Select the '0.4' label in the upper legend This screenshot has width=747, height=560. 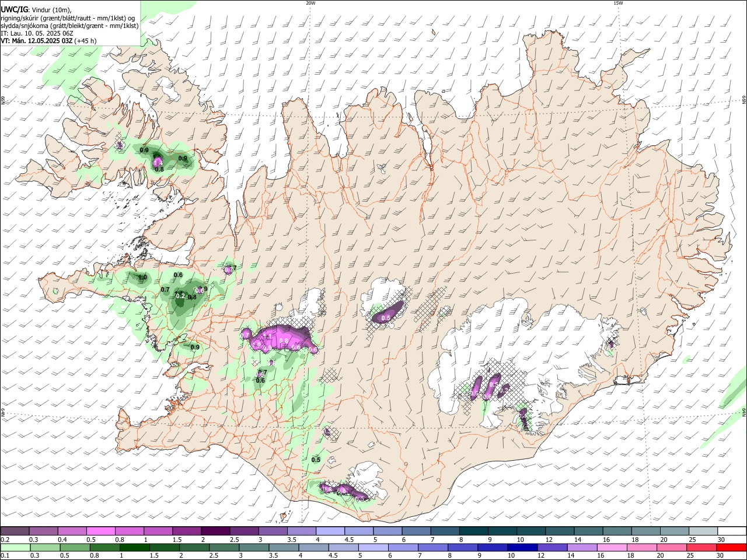62,540
